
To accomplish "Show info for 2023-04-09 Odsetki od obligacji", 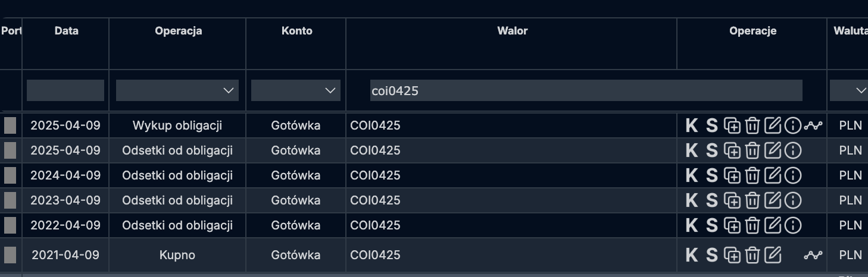I will coord(793,200).
